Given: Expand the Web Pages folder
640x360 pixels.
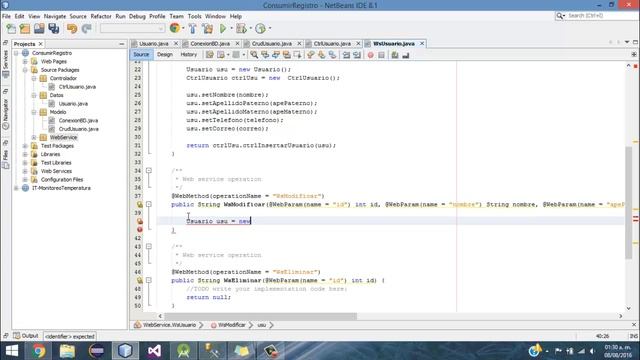Looking at the screenshot, I should [x=25, y=61].
